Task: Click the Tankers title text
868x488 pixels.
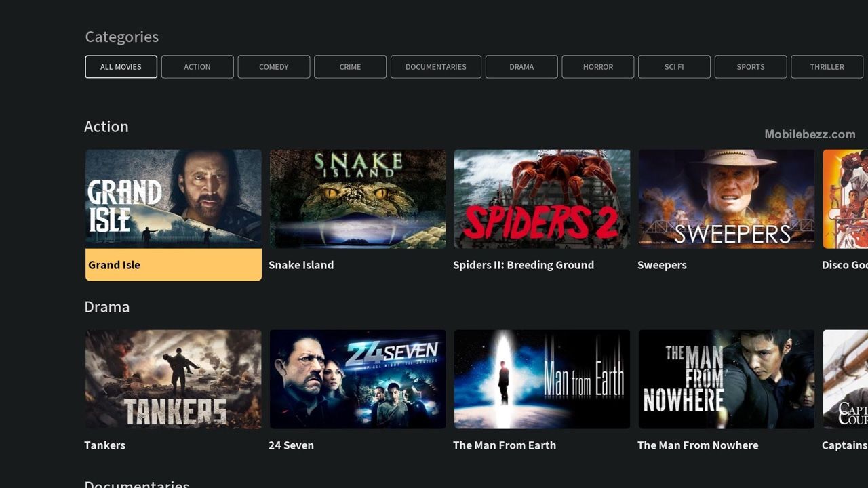Action: point(104,445)
